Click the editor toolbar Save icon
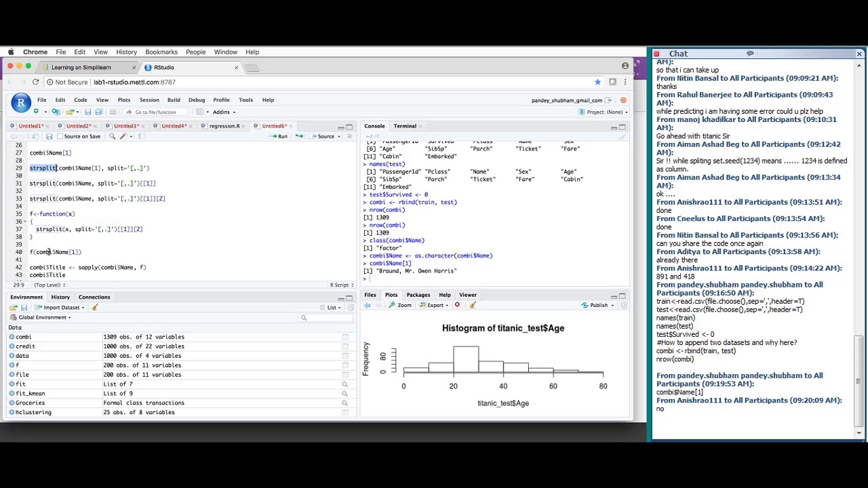This screenshot has width=868, height=488. pos(49,136)
